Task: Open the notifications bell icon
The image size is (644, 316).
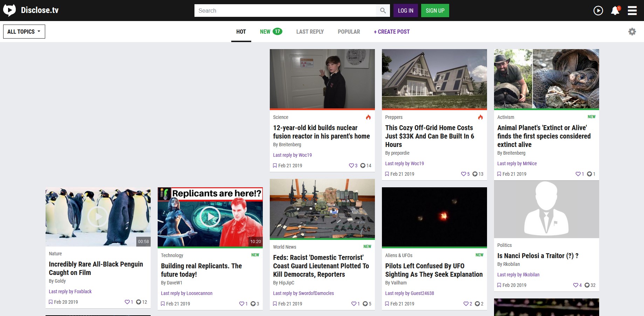Action: (x=615, y=11)
